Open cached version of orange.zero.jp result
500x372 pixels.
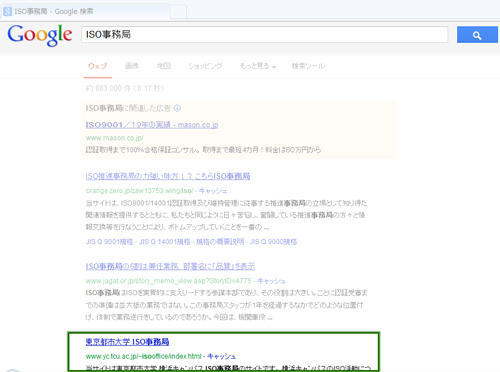[213, 191]
